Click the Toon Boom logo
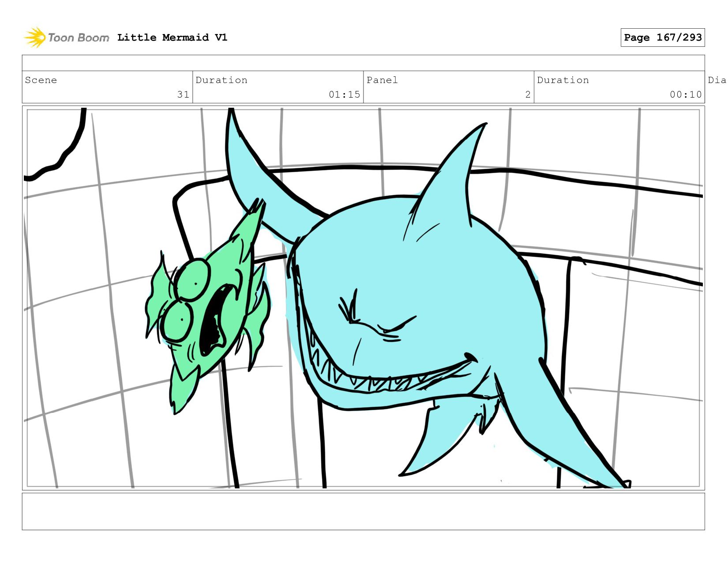Screen dimensions: 728x563 point(66,38)
